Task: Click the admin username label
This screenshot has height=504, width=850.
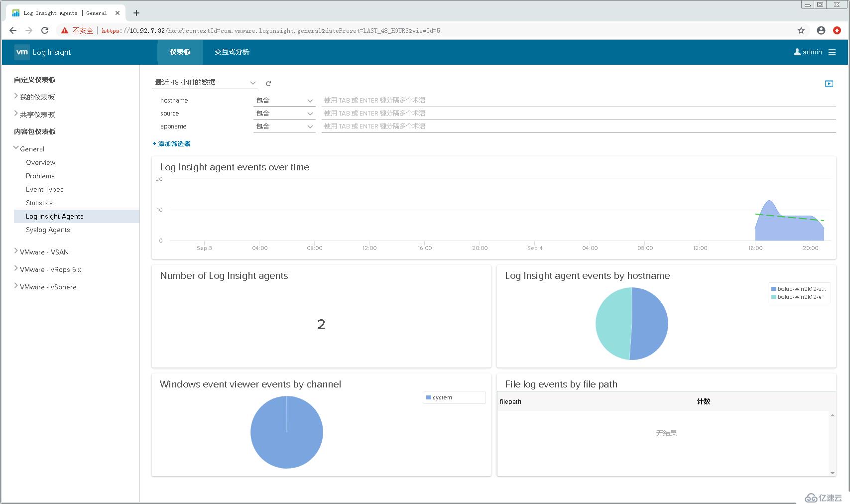Action: point(812,52)
